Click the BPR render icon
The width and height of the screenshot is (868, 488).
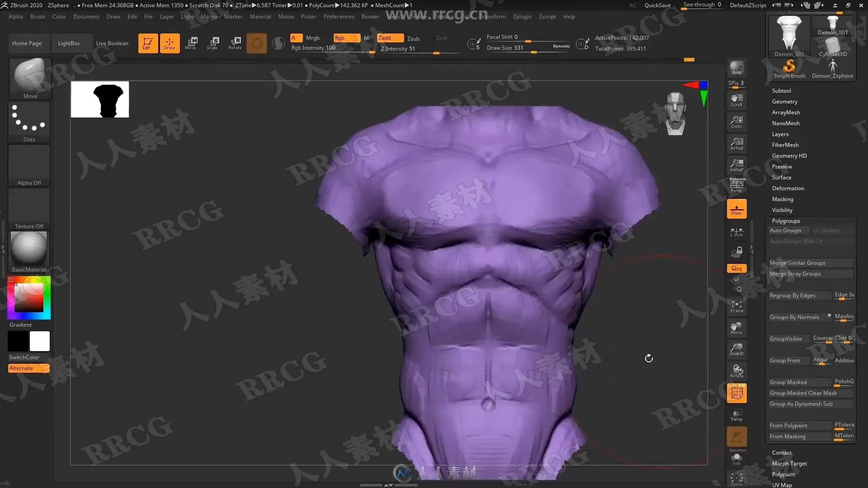736,68
